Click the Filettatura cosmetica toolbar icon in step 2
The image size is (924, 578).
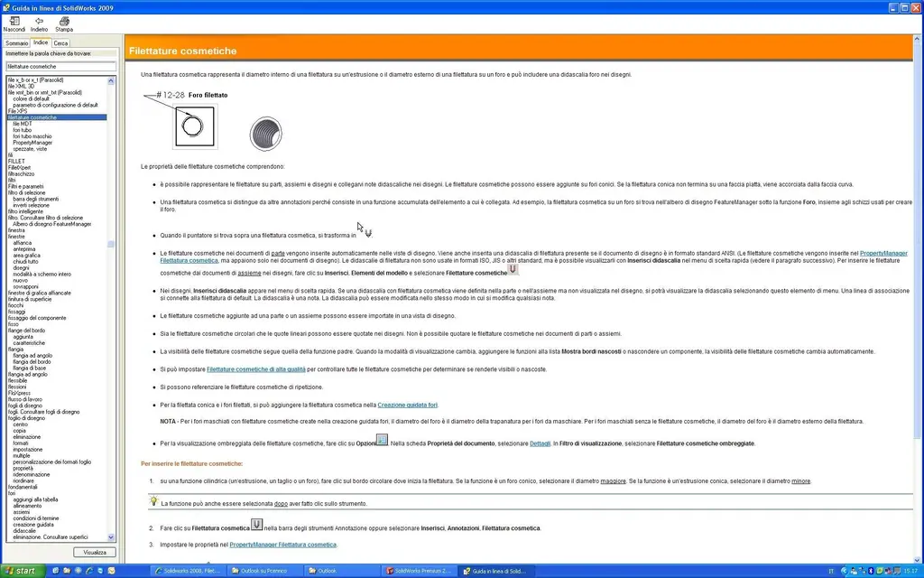click(x=256, y=524)
